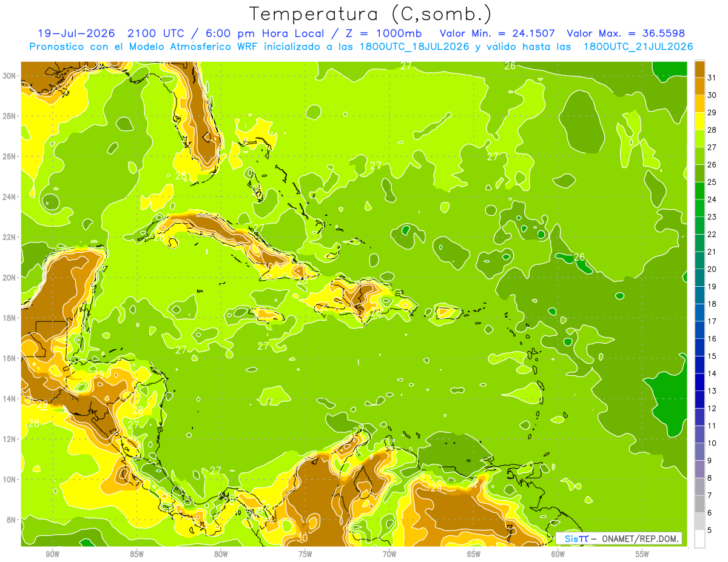The image size is (728, 562).
Task: Click the orange legend swatch between 30 and 31
Action: point(699,87)
